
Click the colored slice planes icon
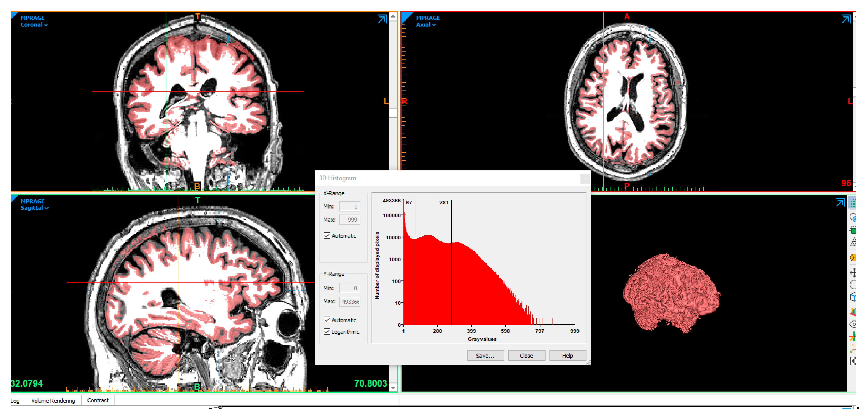coord(853,312)
